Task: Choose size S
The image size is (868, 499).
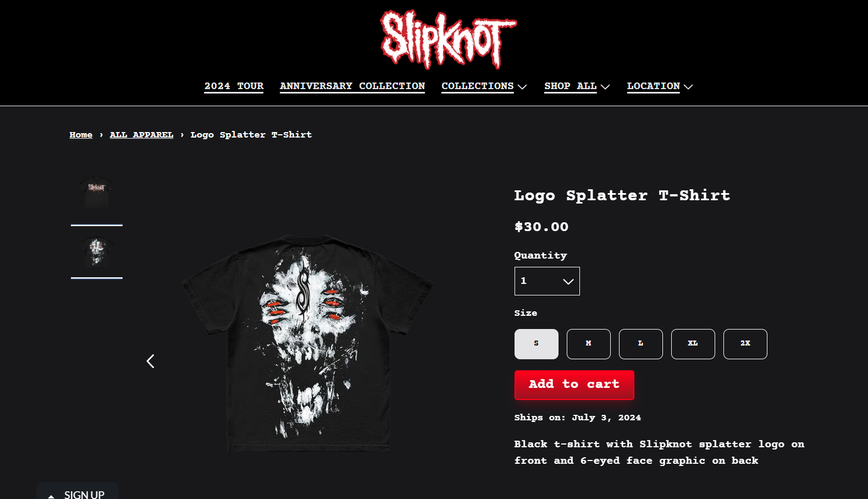Action: tap(537, 344)
